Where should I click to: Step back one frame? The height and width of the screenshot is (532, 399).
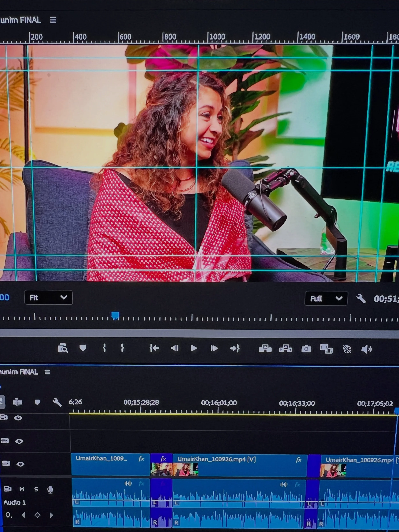(x=174, y=348)
